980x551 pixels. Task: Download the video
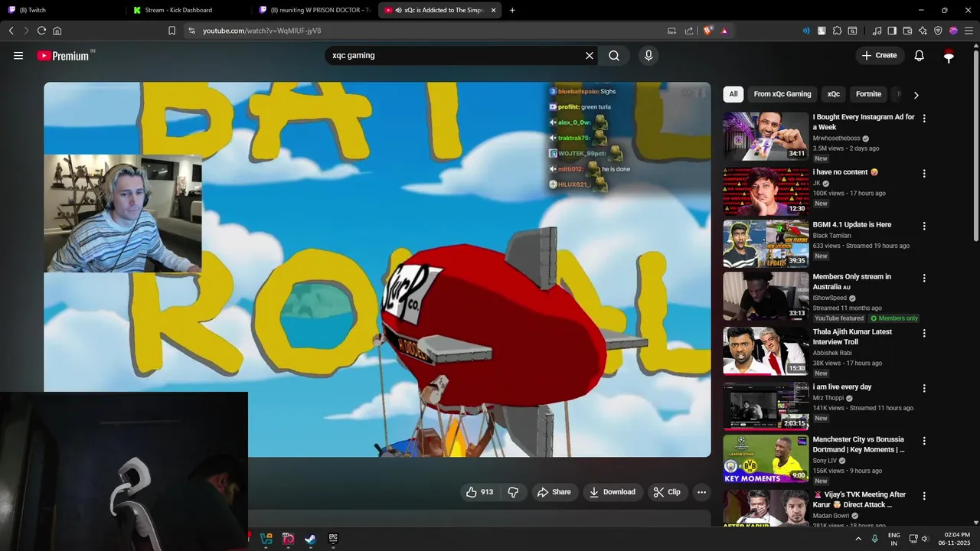[612, 492]
